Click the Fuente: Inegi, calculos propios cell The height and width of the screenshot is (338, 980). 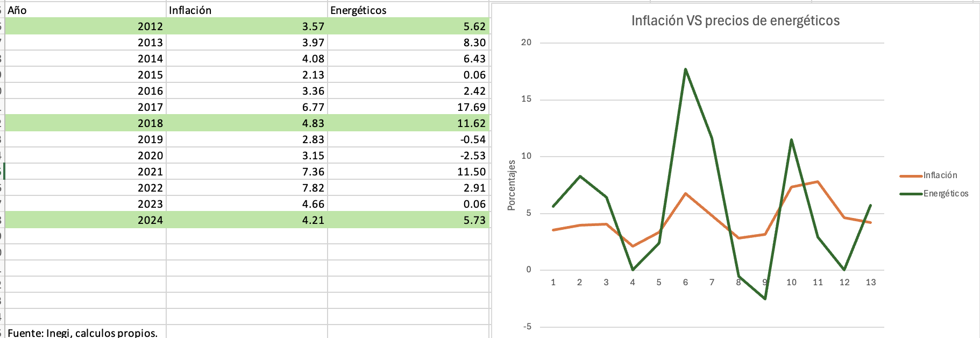(x=83, y=333)
